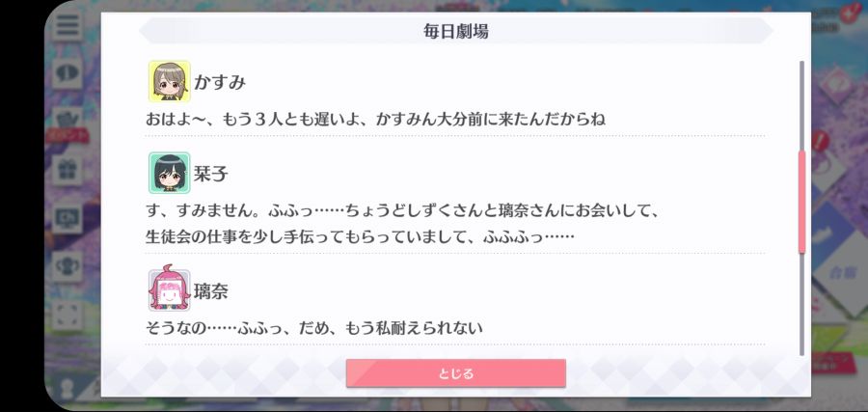The image size is (868, 412).
Task: Tap かすみ's character avatar
Action: [x=170, y=81]
